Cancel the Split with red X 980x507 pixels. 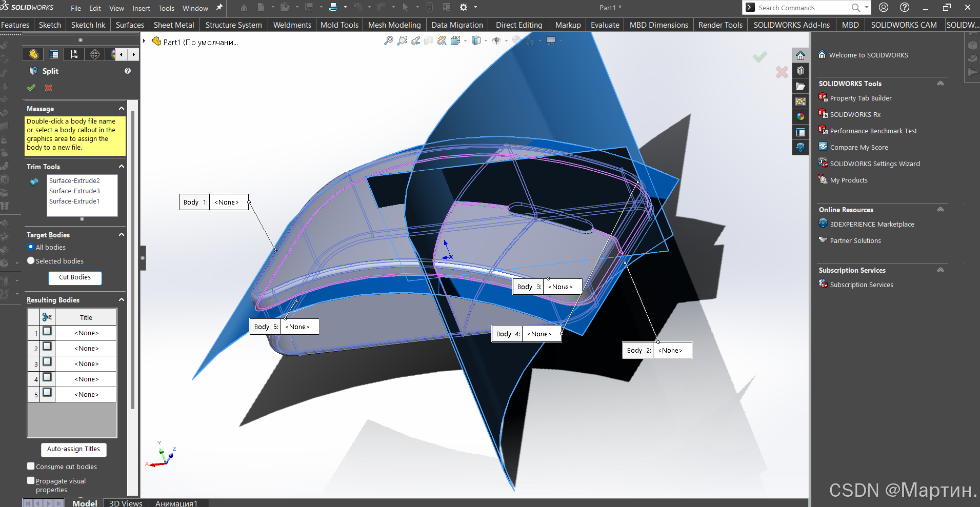pos(49,88)
